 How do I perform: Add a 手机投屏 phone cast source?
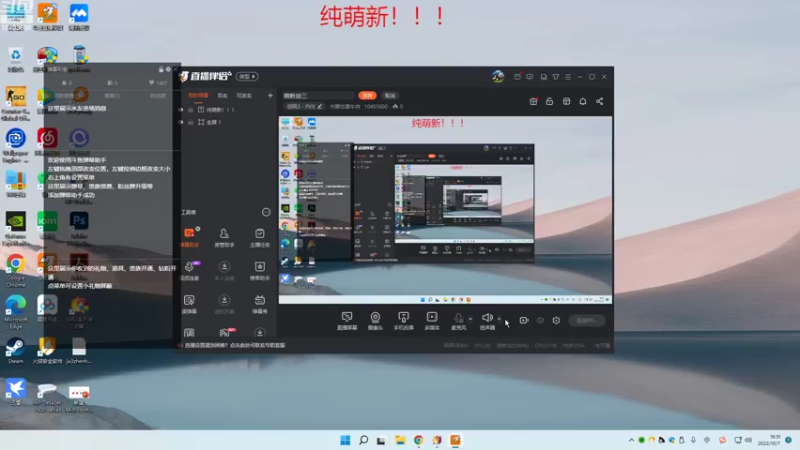coord(404,321)
